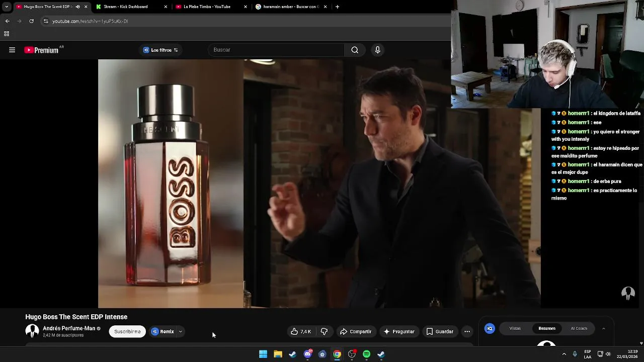Screen dimensions: 644x362
Task: Open the Los filtros button
Action: (160, 50)
